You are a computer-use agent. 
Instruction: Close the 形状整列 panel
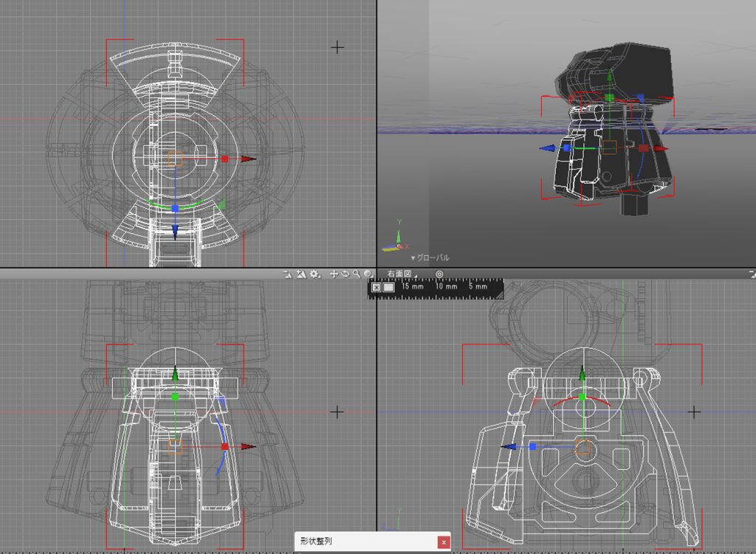[444, 542]
